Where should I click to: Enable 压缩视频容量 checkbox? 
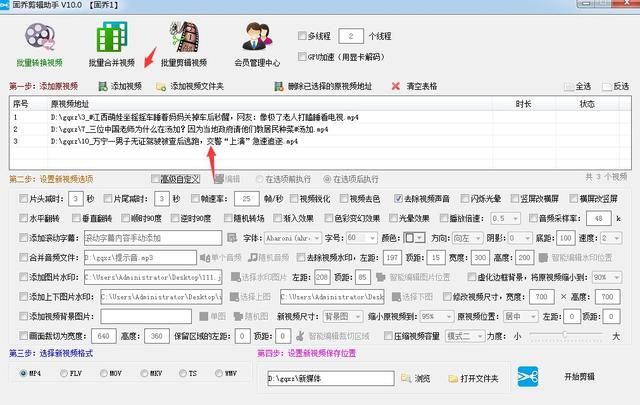pyautogui.click(x=388, y=336)
